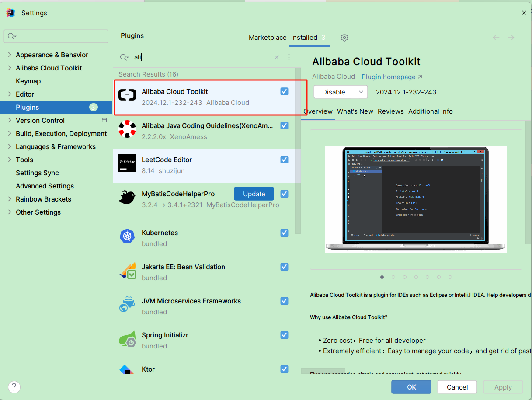The image size is (532, 400).
Task: Toggle JVM Microservices Frameworks checkbox
Action: click(x=285, y=301)
